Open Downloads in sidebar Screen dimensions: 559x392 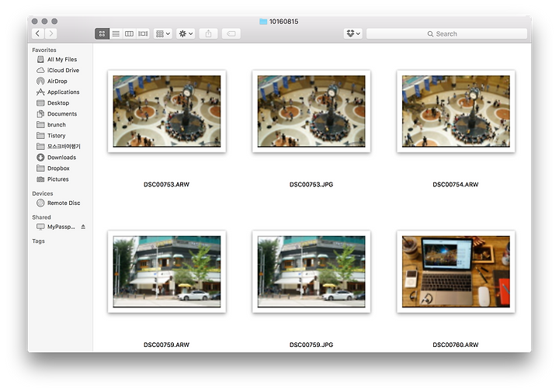[x=61, y=157]
